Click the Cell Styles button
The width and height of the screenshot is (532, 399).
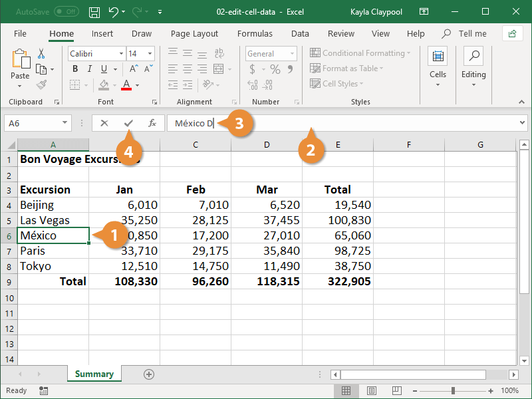[x=340, y=84]
